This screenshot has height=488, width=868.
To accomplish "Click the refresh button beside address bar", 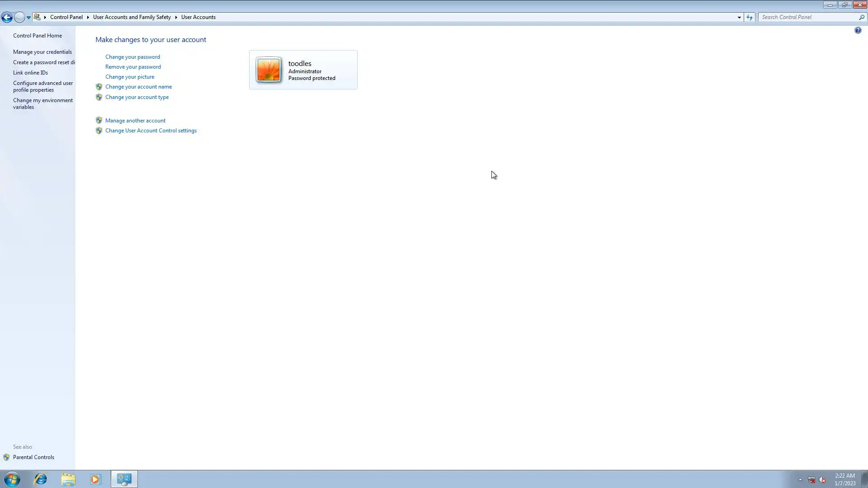I will click(750, 17).
